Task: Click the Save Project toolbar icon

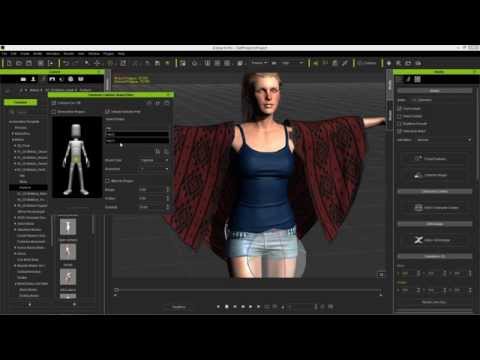Action: pos(29,63)
